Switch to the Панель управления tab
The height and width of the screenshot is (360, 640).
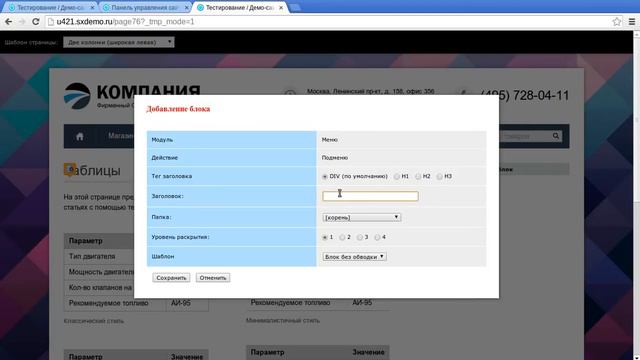(x=144, y=8)
